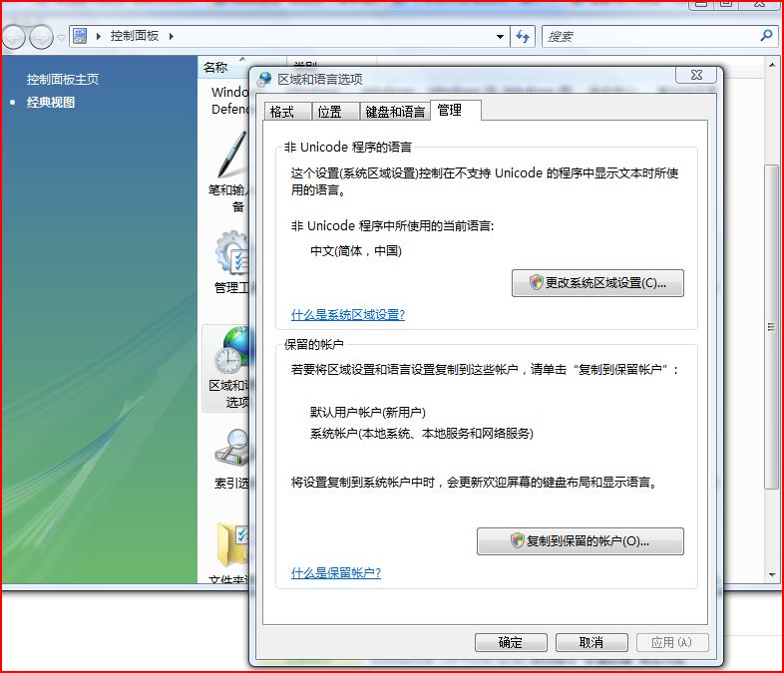Image resolution: width=784 pixels, height=673 pixels.
Task: Click the scrollbar up arrow
Action: [x=771, y=65]
